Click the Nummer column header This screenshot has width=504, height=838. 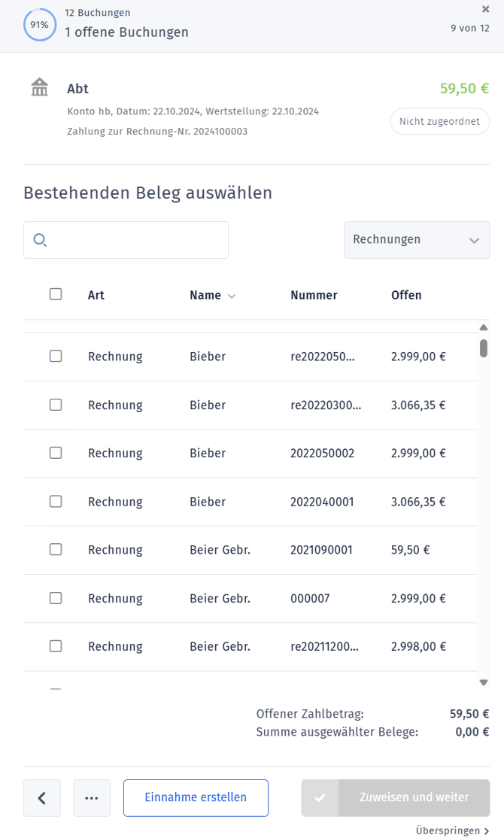314,295
